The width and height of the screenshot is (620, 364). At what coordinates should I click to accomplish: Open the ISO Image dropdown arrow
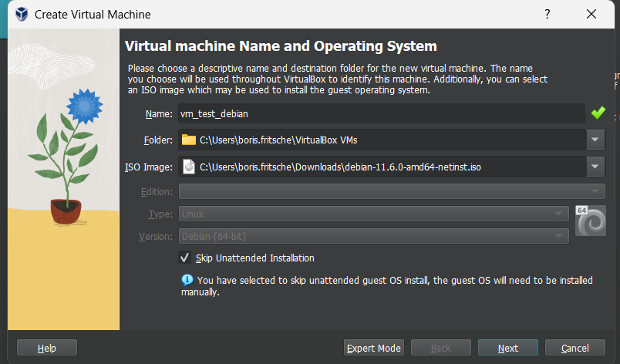tap(595, 167)
